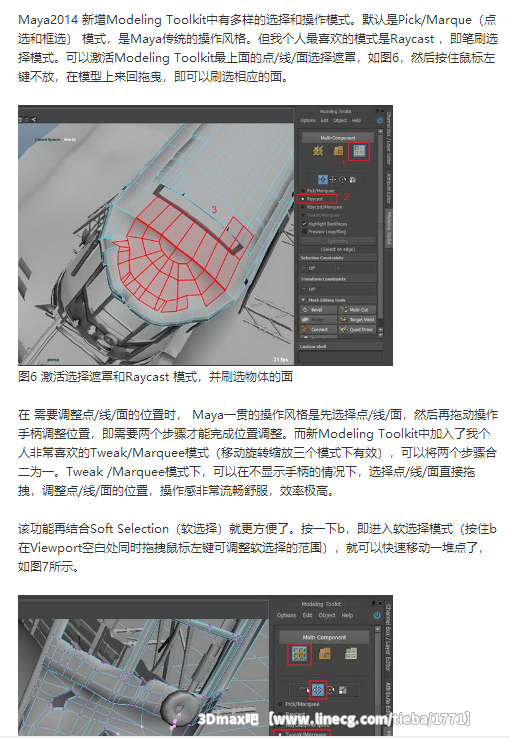This screenshot has height=738, width=510.
Task: Click Multi-Component button in figure 6
Action: pos(338,138)
